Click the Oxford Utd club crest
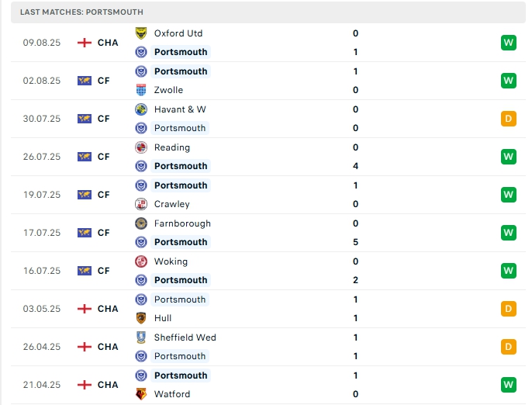Image resolution: width=532 pixels, height=405 pixels. (x=141, y=33)
